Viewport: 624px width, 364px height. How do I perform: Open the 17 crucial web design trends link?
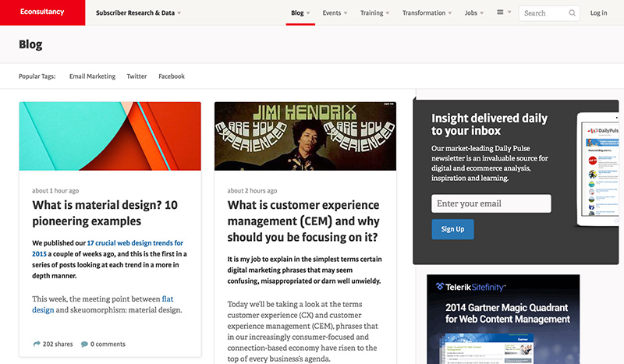(x=108, y=248)
